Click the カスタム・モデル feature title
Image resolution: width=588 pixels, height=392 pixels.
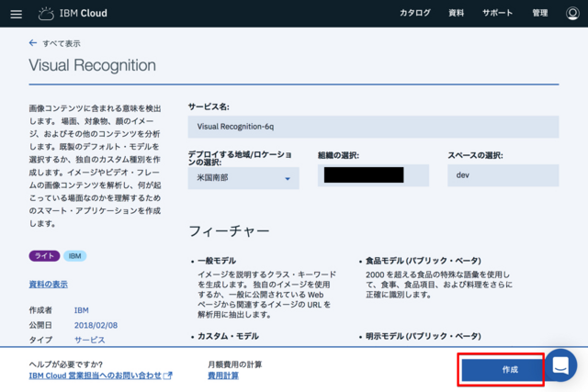228,336
